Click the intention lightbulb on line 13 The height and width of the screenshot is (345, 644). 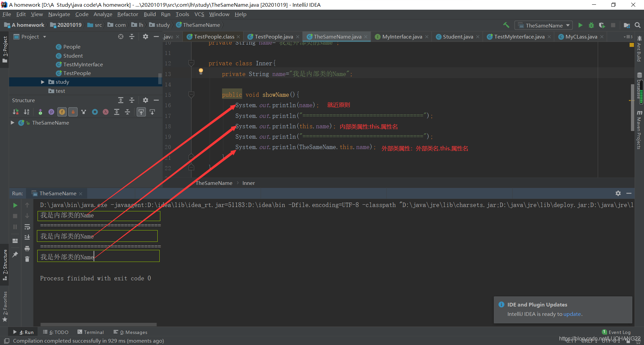[201, 71]
